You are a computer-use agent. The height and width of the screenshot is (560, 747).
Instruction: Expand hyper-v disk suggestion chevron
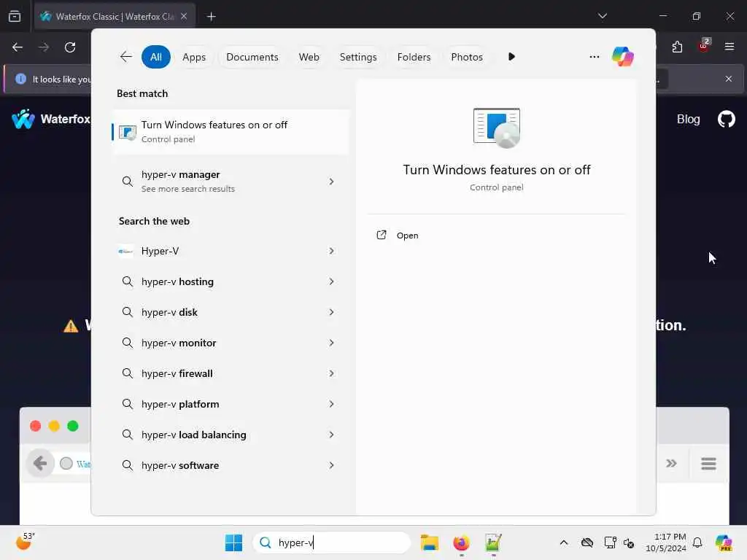tap(331, 312)
